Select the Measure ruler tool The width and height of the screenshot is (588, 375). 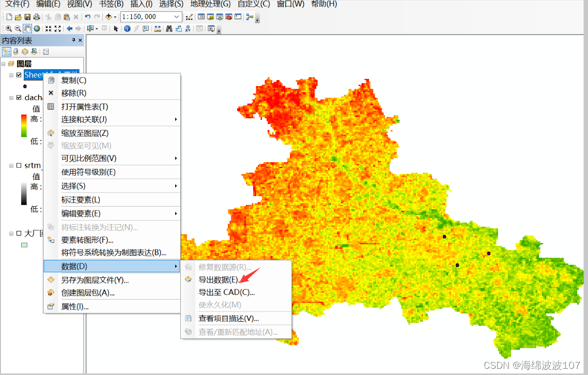pos(158,28)
